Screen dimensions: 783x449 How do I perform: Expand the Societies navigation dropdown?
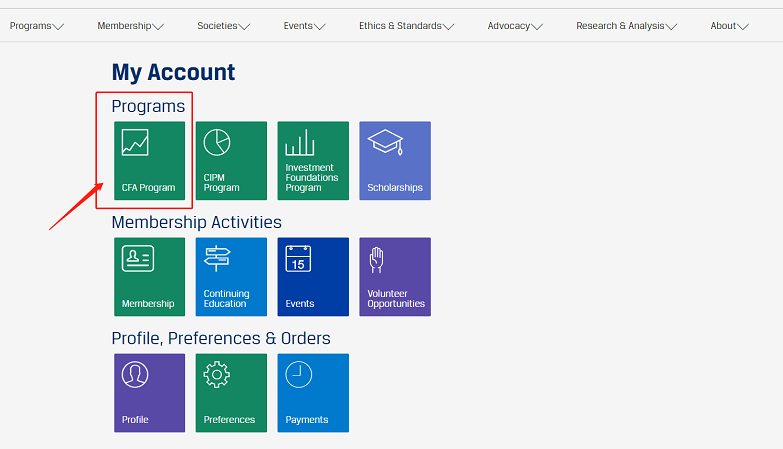pos(223,26)
